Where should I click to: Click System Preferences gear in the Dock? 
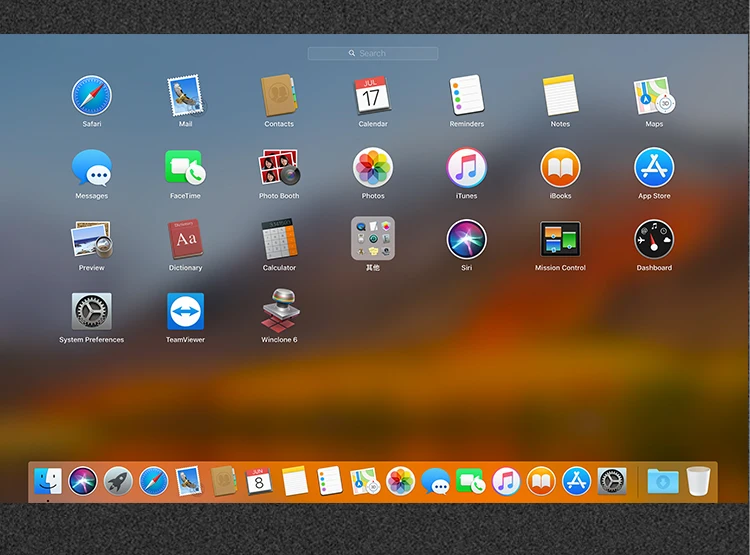click(612, 481)
